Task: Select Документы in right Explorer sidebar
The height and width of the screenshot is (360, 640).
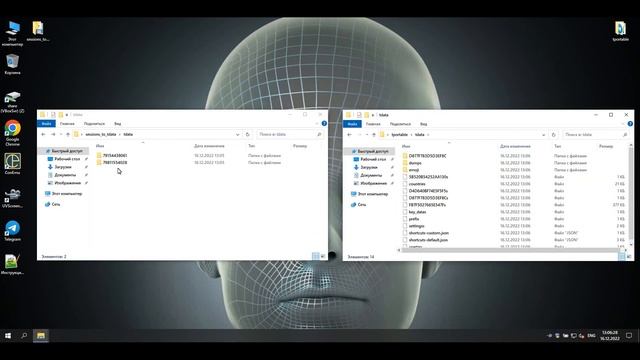Action: (371, 175)
